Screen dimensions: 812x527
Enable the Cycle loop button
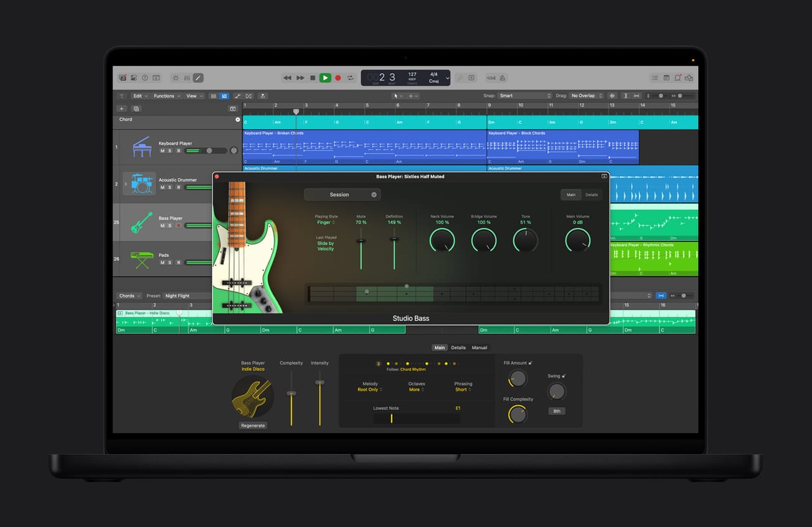(351, 78)
